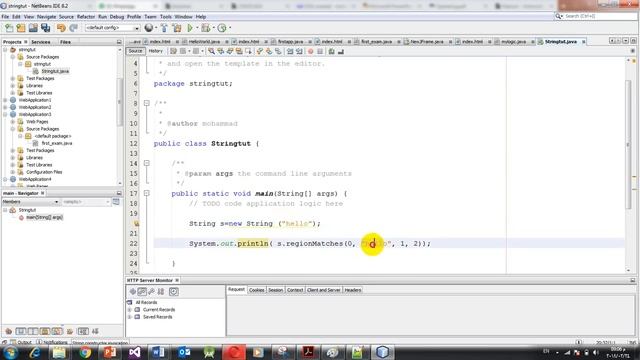This screenshot has width=640, height=360.
Task: Open the Debug Project dropdown arrow
Action: pos(213,28)
